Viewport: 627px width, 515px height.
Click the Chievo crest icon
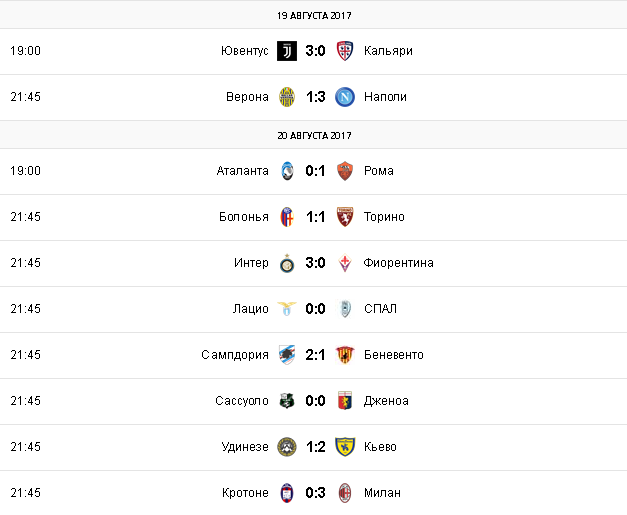(345, 447)
